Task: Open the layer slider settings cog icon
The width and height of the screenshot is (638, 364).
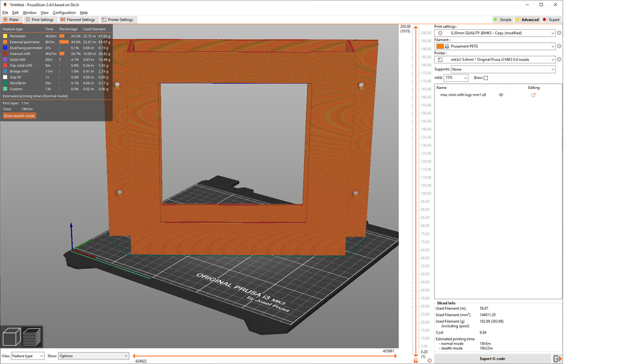Action: pos(430,361)
